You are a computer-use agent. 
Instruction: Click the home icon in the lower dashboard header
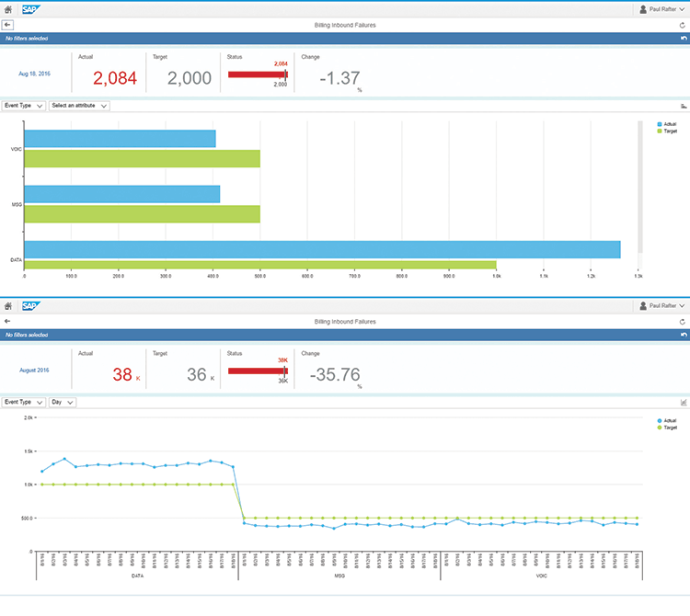8,305
